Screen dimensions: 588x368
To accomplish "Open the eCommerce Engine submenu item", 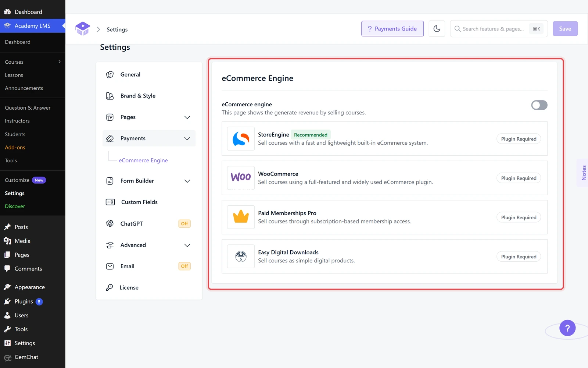I will pyautogui.click(x=143, y=160).
